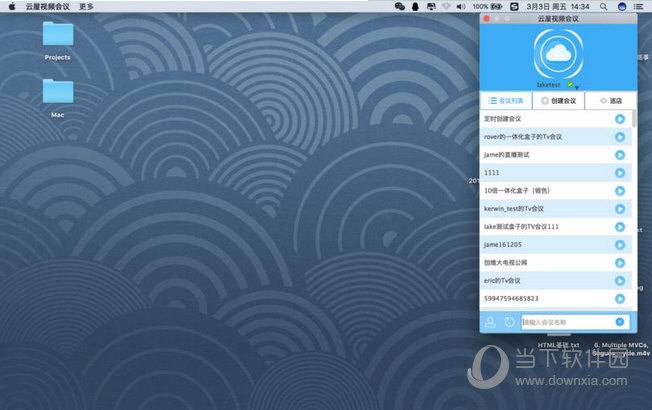
Task: Join eric的Tv会议 with the play icon
Action: (x=620, y=281)
